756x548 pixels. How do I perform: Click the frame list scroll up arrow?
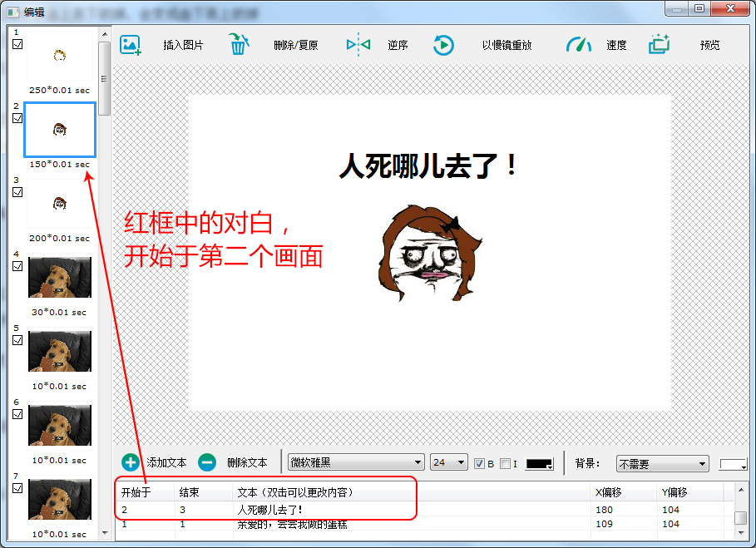click(105, 34)
